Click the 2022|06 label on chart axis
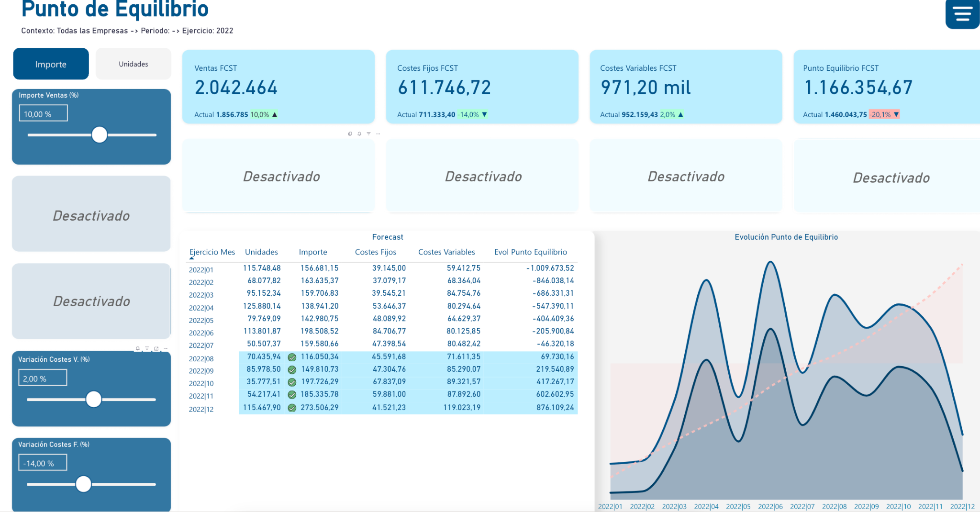The height and width of the screenshot is (512, 980). click(770, 507)
